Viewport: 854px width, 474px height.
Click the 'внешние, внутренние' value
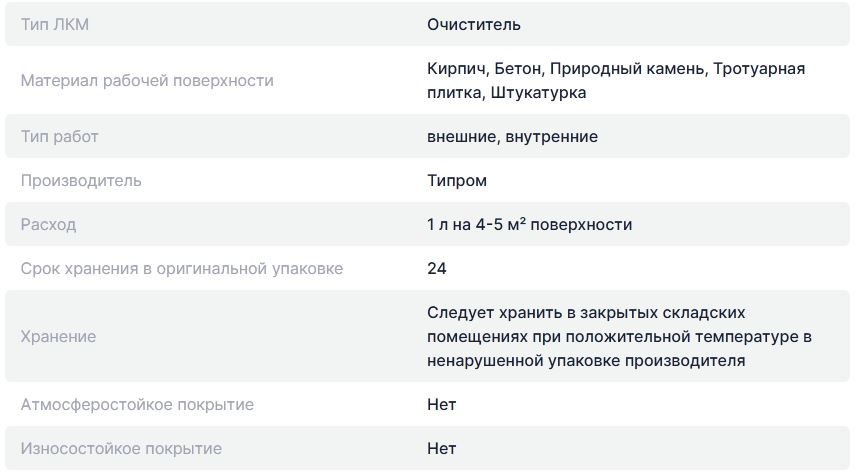pyautogui.click(x=512, y=136)
